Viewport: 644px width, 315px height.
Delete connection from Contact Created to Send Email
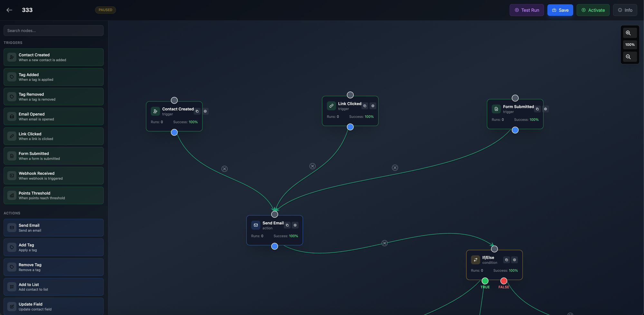[x=224, y=169]
